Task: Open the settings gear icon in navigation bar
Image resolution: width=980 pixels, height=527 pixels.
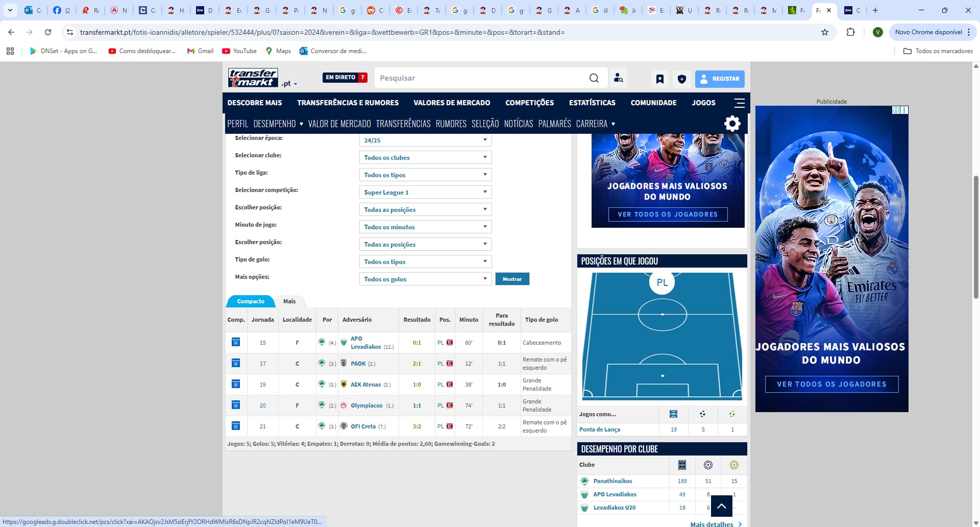Action: click(732, 124)
